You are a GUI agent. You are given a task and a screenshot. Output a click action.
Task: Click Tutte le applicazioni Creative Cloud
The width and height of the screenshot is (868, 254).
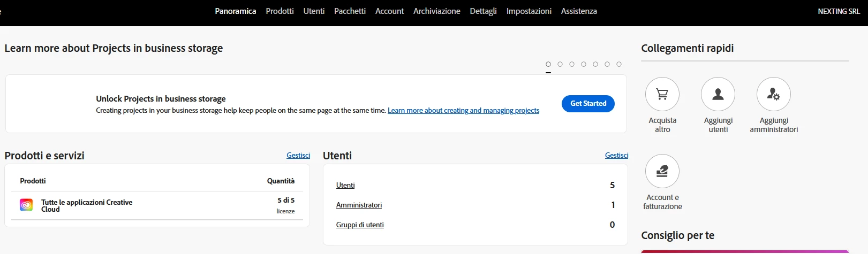point(87,206)
